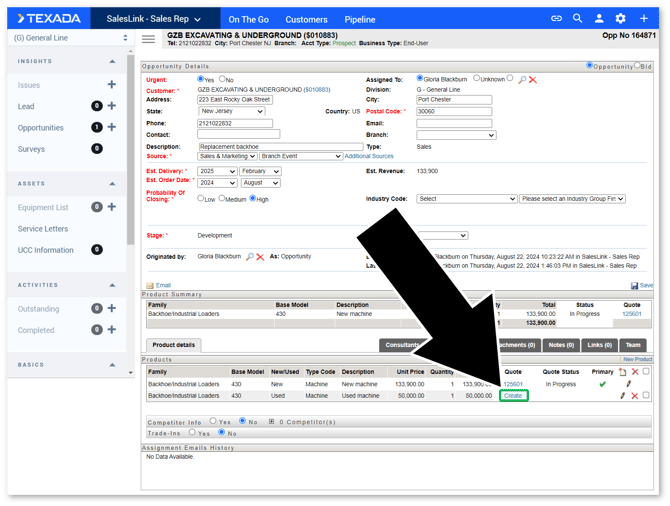The width and height of the screenshot is (670, 506).
Task: Open quote 125601 in Products table
Action: tap(513, 384)
